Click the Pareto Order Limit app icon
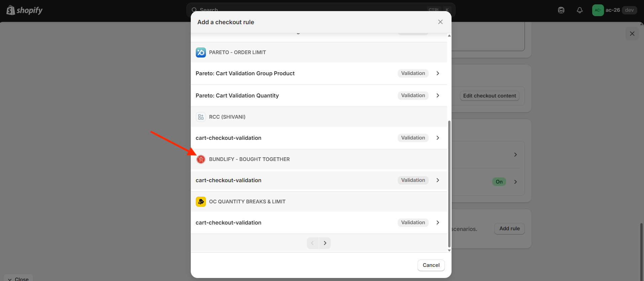 click(201, 52)
